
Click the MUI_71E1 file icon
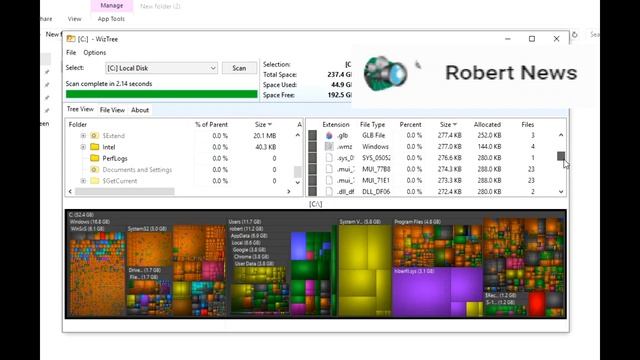click(x=329, y=180)
